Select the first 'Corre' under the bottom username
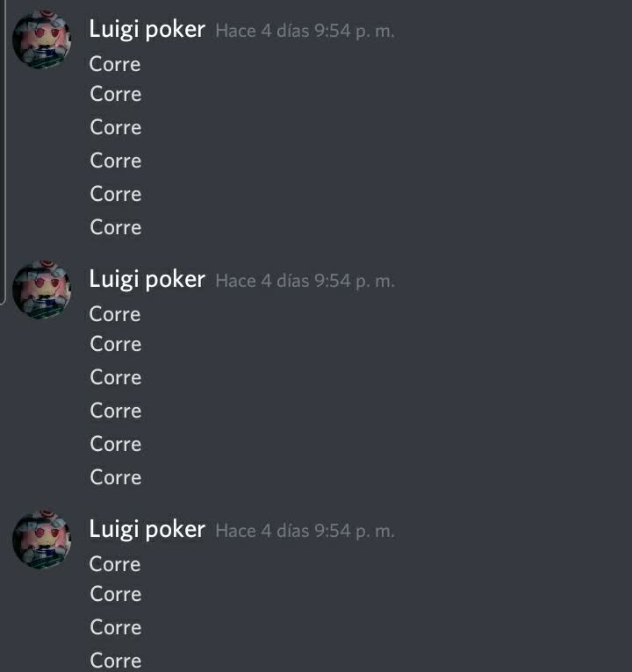 pyautogui.click(x=115, y=564)
